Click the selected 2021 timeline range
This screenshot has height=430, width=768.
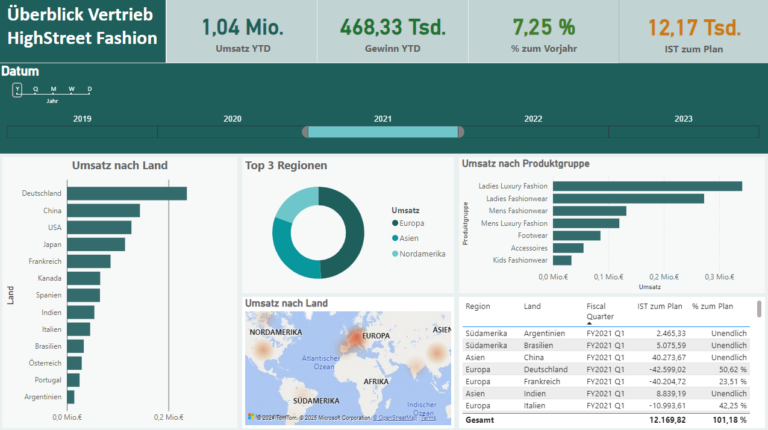383,132
